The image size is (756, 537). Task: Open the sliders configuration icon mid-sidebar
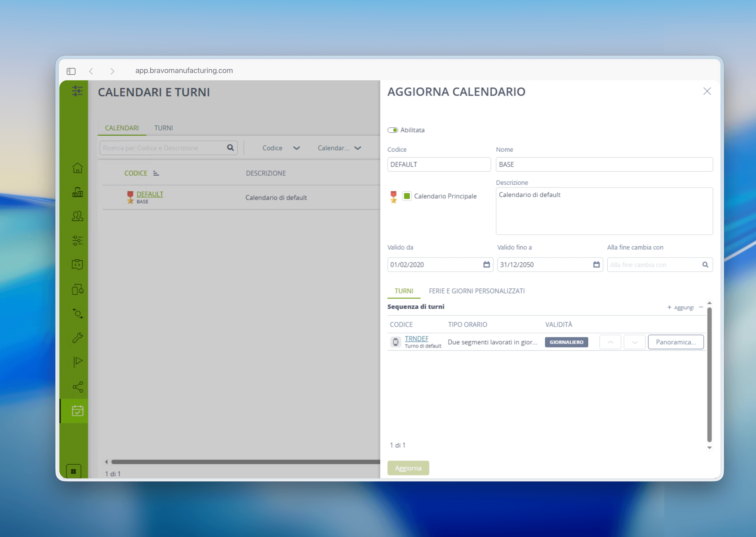point(78,241)
